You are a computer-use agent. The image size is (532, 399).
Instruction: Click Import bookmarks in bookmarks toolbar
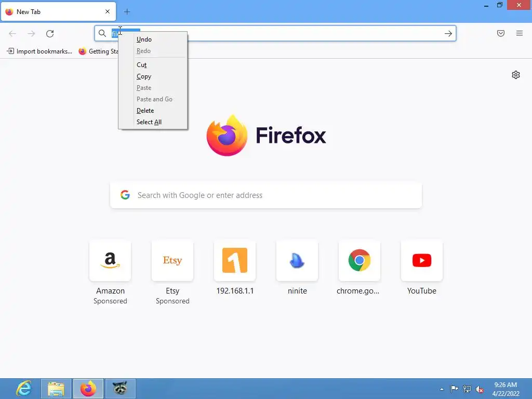(39, 51)
